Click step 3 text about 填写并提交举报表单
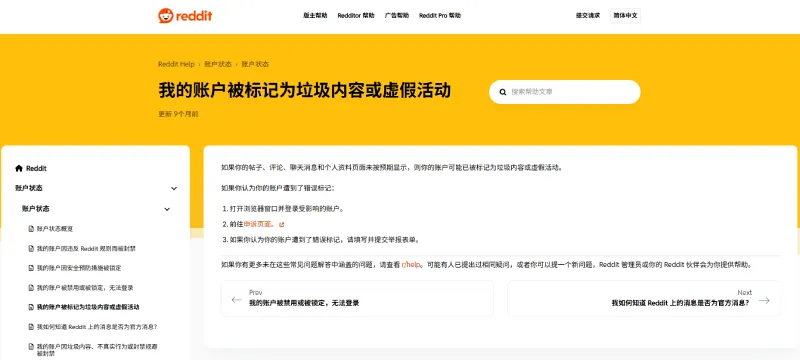800x360 pixels. pos(325,240)
